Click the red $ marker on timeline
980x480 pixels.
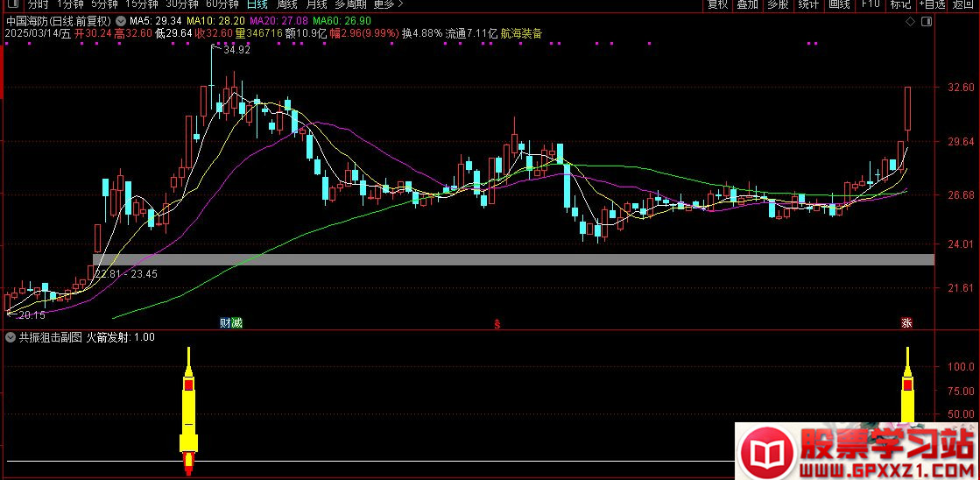click(497, 323)
